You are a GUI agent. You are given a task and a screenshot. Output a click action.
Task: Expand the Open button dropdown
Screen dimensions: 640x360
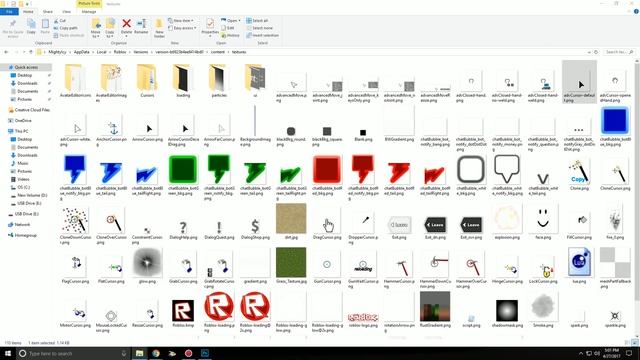[x=239, y=20]
